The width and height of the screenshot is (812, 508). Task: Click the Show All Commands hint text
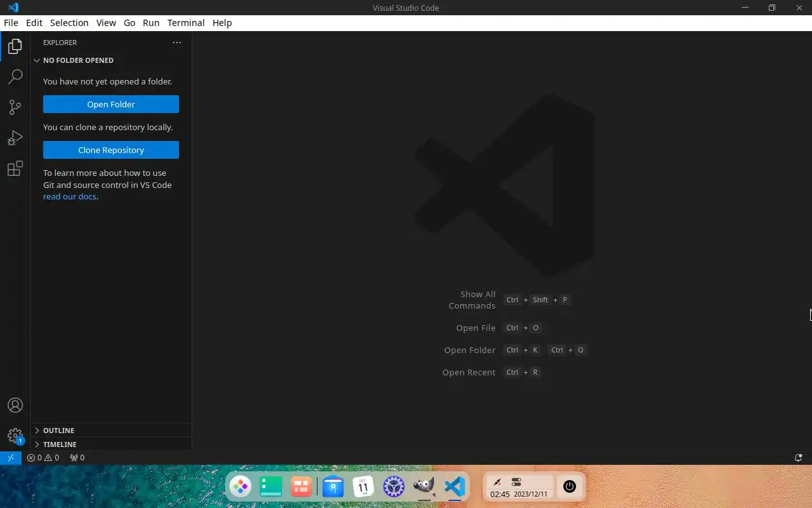472,300
